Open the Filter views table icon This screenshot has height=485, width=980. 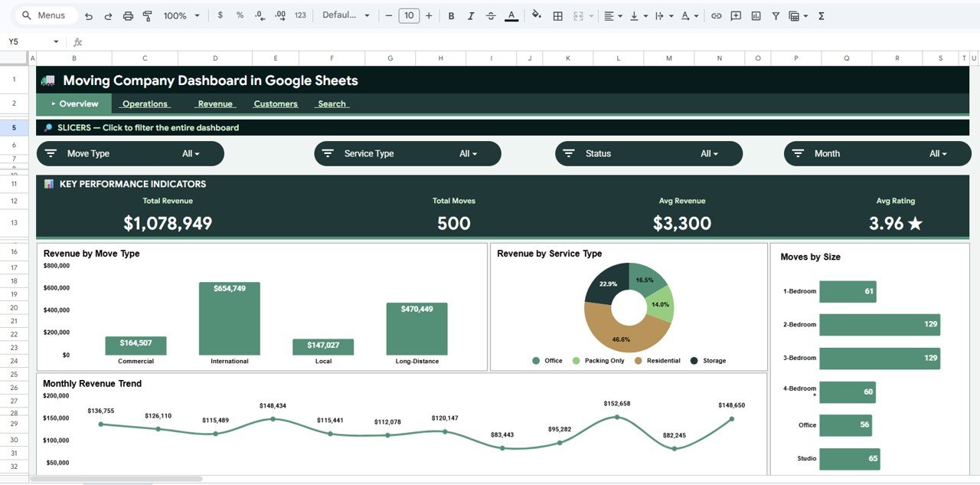pyautogui.click(x=798, y=15)
